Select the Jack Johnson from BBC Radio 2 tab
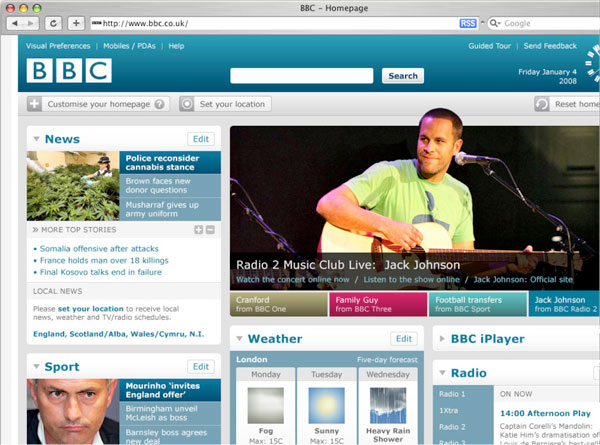Screen dimensions: 600x445 564,304
